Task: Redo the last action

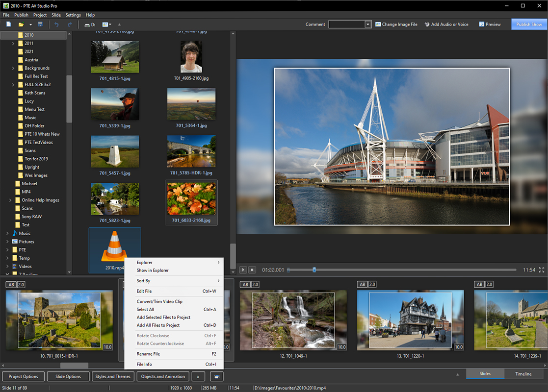Action: (70, 24)
